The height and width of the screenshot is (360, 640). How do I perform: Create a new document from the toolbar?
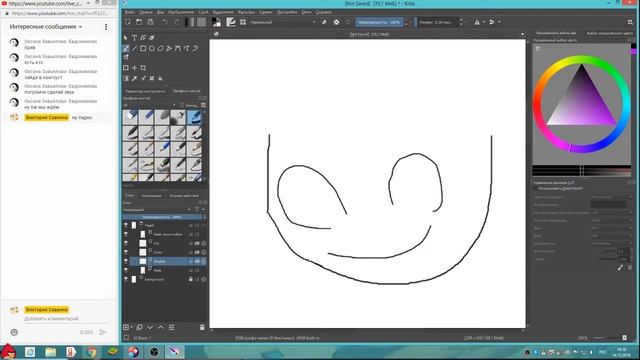128,22
